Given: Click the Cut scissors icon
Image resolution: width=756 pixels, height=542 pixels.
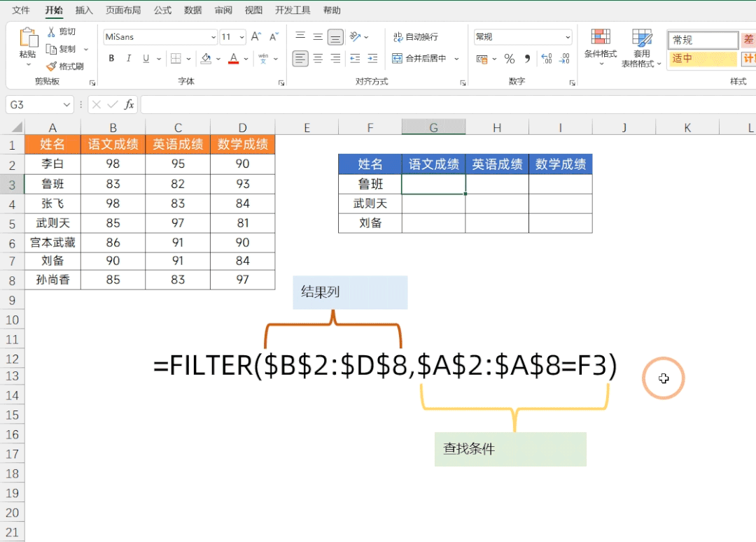Looking at the screenshot, I should coord(51,31).
